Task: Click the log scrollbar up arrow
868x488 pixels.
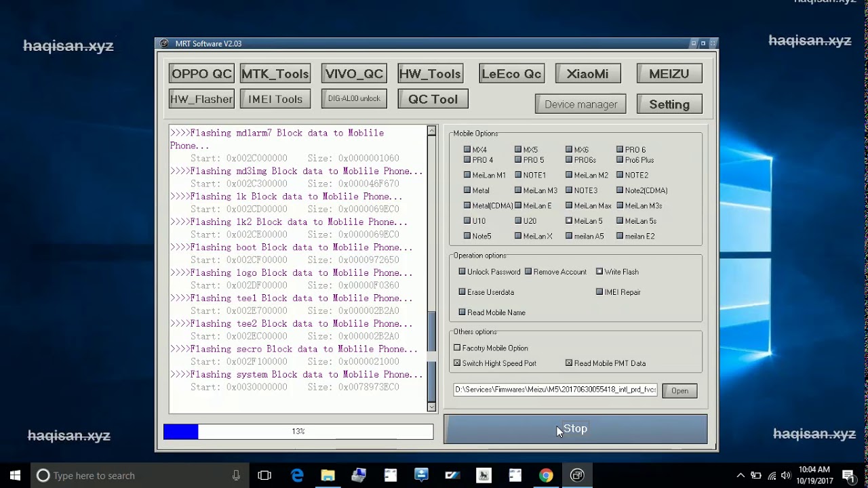Action: click(431, 131)
